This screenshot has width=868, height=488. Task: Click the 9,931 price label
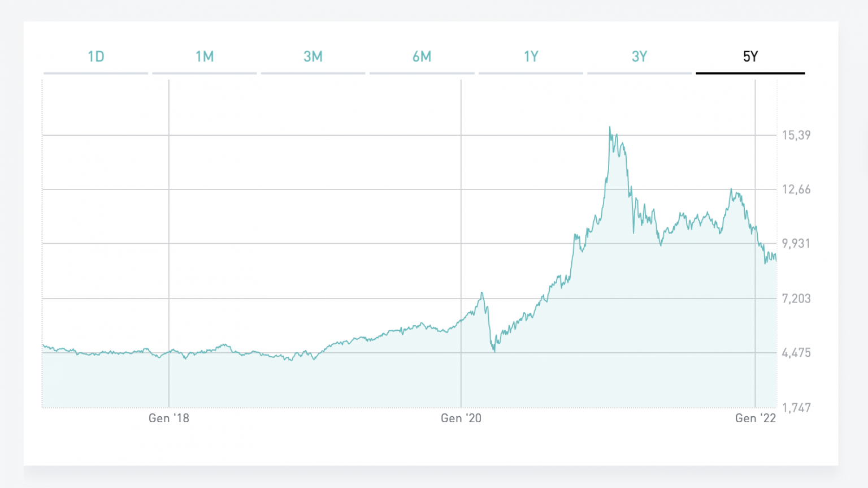pos(796,244)
